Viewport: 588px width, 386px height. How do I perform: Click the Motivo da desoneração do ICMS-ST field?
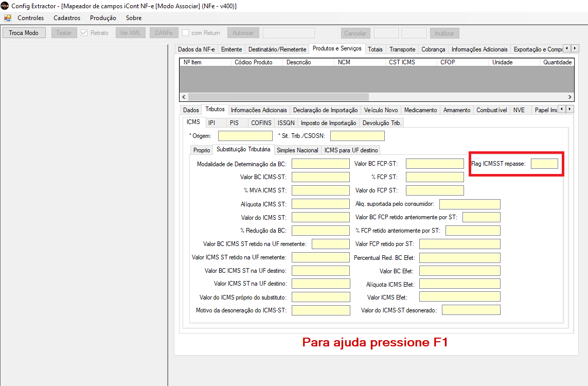tap(321, 310)
